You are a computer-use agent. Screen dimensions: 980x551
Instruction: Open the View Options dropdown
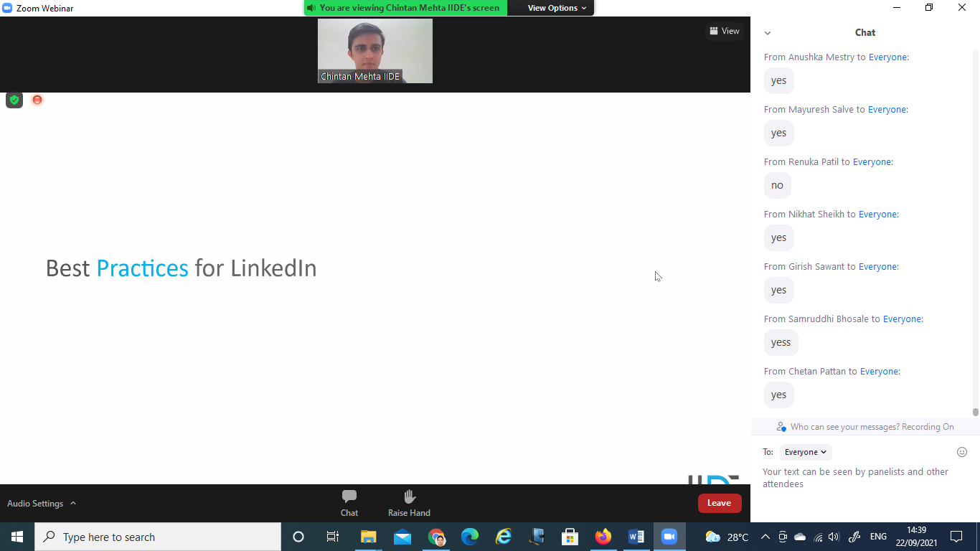click(557, 8)
